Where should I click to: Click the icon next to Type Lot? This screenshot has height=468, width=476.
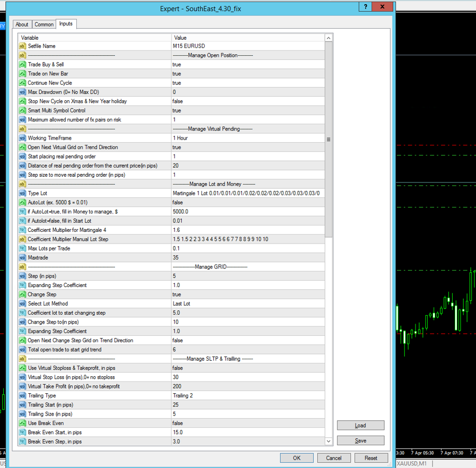(22, 193)
